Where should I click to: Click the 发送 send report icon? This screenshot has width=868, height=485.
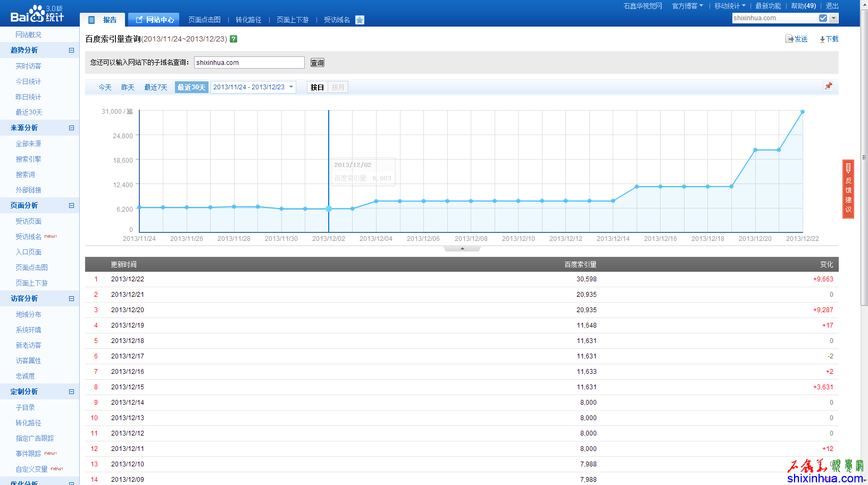click(x=790, y=39)
